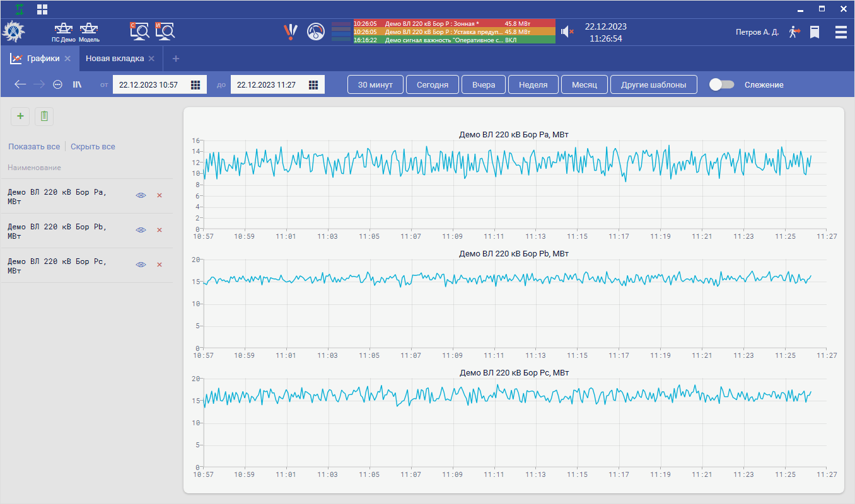Click the clipboard icon in left panel
Image resolution: width=855 pixels, height=504 pixels.
tap(44, 116)
